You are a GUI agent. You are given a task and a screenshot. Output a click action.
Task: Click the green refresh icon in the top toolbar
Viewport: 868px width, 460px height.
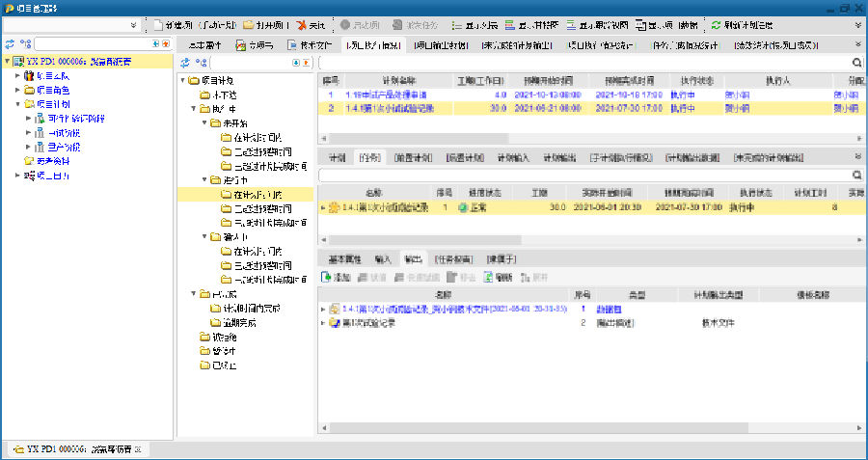[716, 24]
